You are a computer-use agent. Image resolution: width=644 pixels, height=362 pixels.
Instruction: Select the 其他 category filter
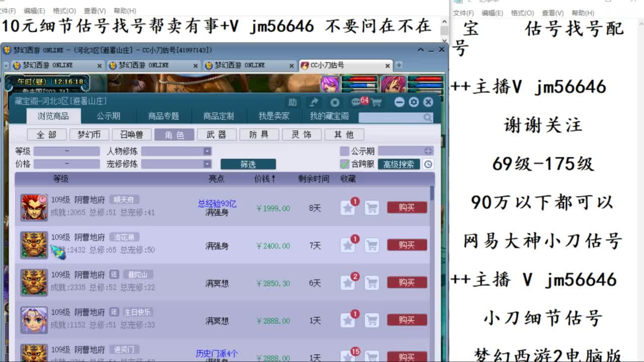point(344,135)
